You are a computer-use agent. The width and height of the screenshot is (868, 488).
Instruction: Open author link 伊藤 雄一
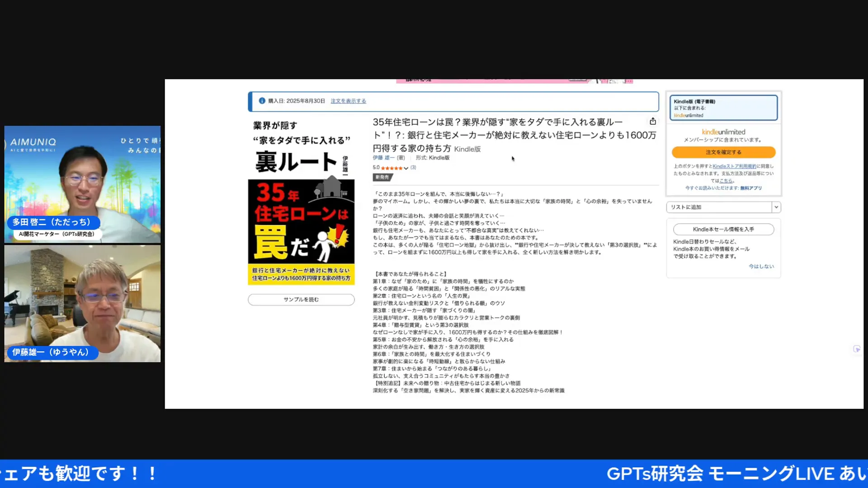(x=383, y=158)
